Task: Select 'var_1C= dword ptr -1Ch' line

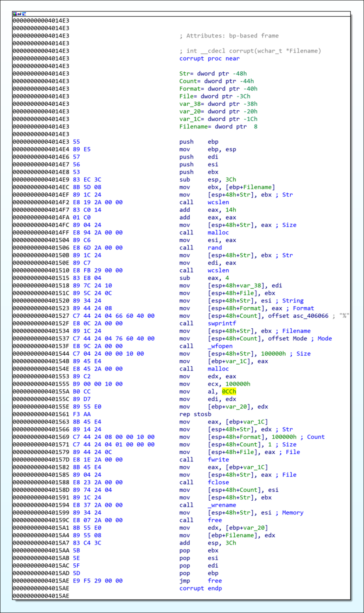Action: (x=219, y=119)
